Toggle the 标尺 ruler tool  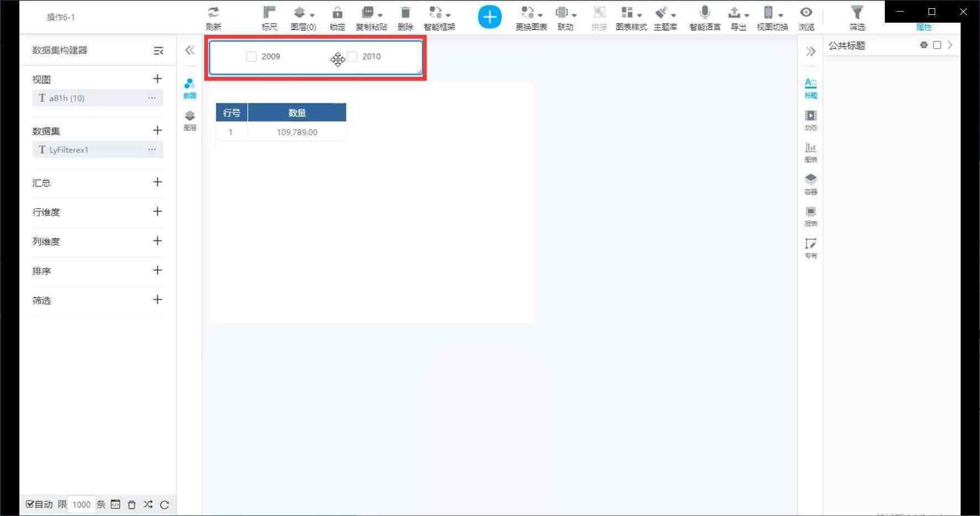tap(269, 18)
